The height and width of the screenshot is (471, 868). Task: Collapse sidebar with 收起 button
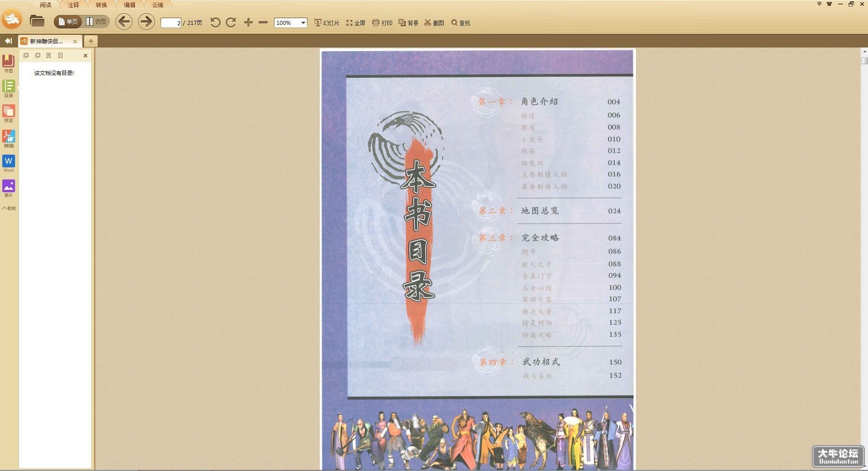pos(9,208)
